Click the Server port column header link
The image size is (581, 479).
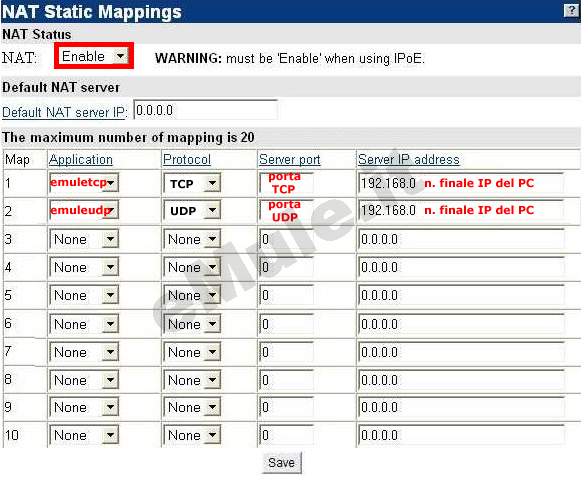[x=289, y=160]
